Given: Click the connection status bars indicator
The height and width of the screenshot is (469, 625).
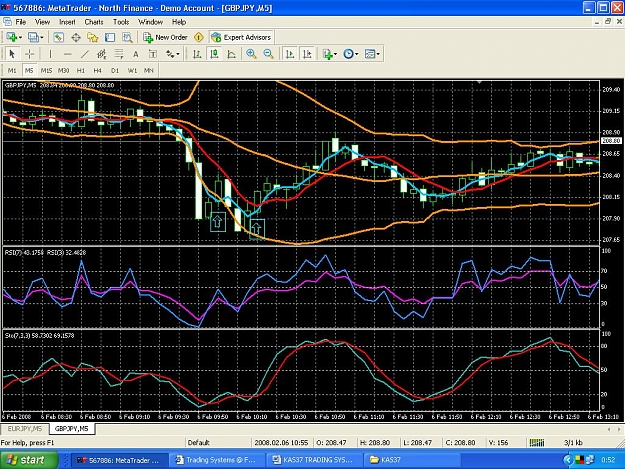Looking at the screenshot, I should pos(537,442).
